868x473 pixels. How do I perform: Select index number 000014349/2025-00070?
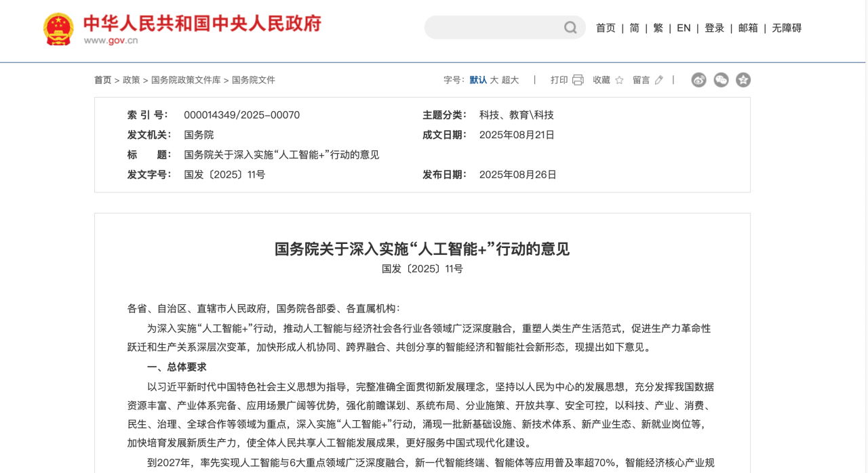(241, 115)
